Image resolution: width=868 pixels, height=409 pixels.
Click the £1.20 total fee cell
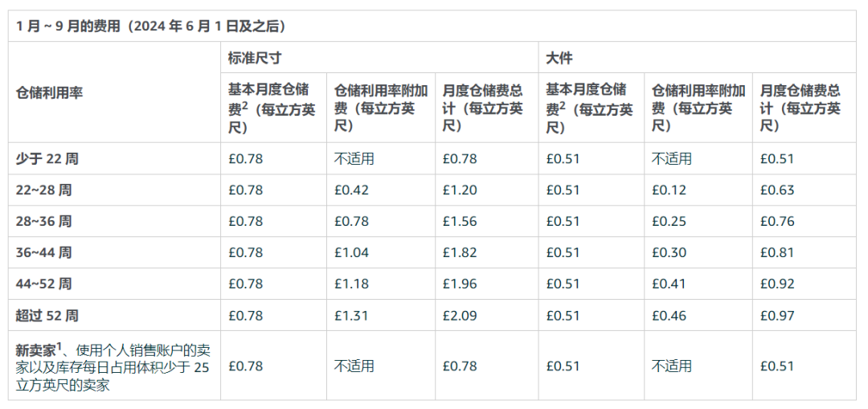click(459, 190)
